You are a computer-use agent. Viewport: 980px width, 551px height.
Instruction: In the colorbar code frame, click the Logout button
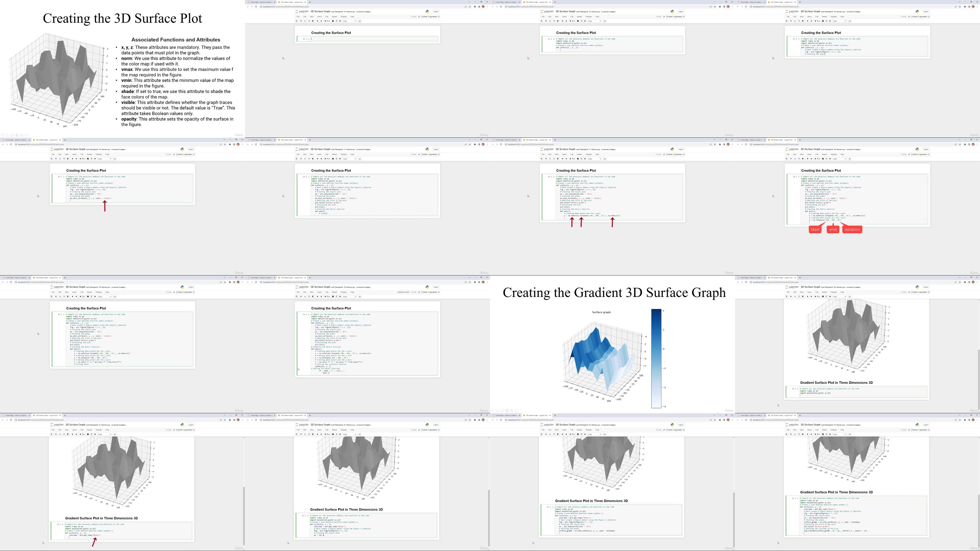point(926,425)
